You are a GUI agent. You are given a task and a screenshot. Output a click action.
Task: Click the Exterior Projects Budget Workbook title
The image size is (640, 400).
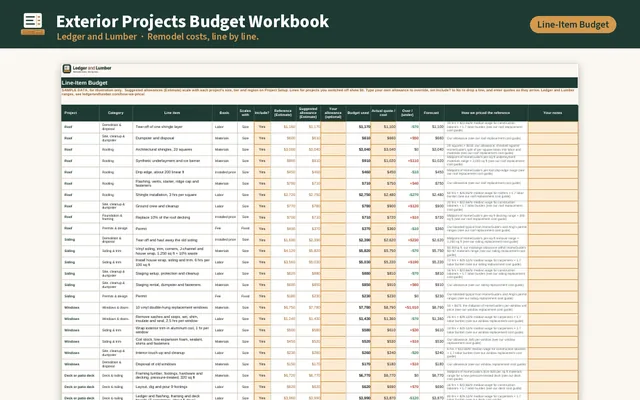(192, 21)
